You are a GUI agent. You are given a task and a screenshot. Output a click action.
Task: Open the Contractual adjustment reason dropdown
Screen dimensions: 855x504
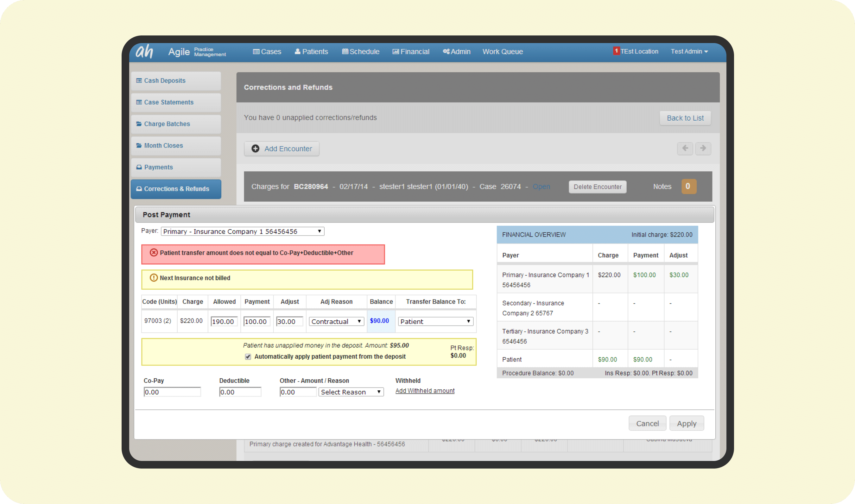(336, 322)
